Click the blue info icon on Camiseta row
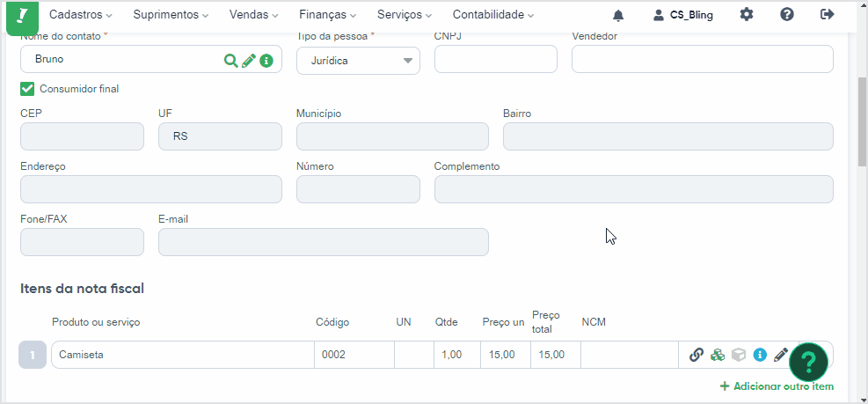The image size is (868, 404). (760, 355)
